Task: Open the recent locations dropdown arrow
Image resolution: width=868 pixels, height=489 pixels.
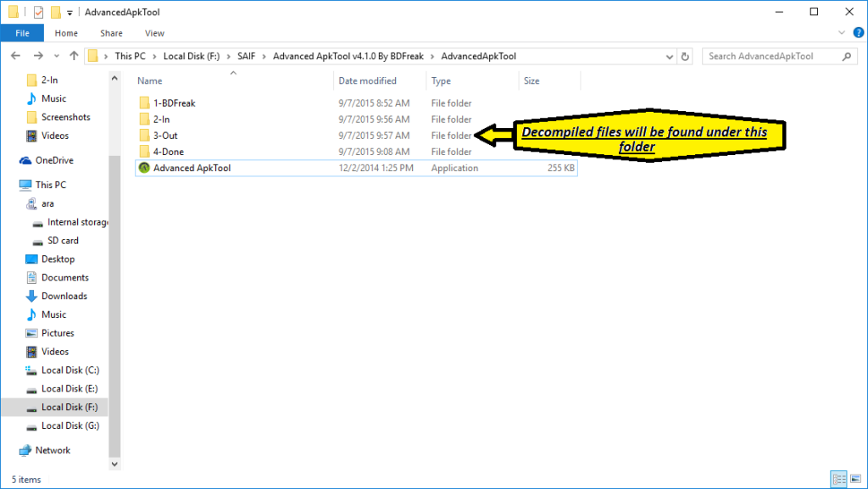Action: (57, 56)
